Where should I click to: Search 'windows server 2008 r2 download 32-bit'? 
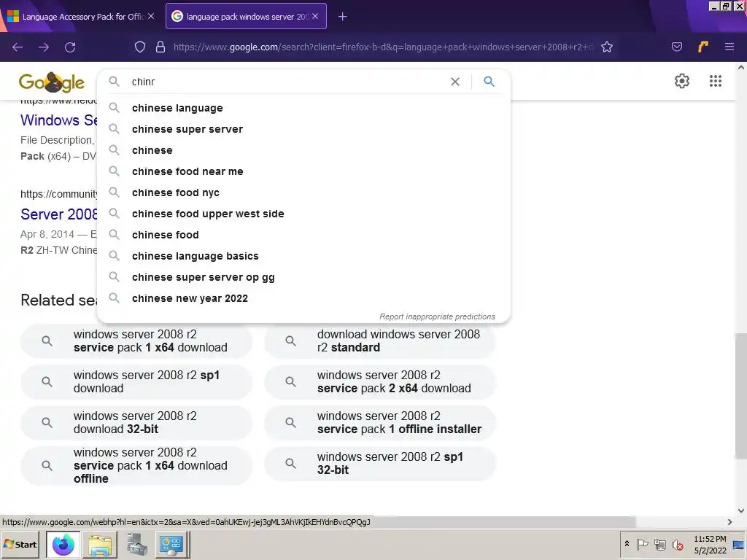coord(136,422)
